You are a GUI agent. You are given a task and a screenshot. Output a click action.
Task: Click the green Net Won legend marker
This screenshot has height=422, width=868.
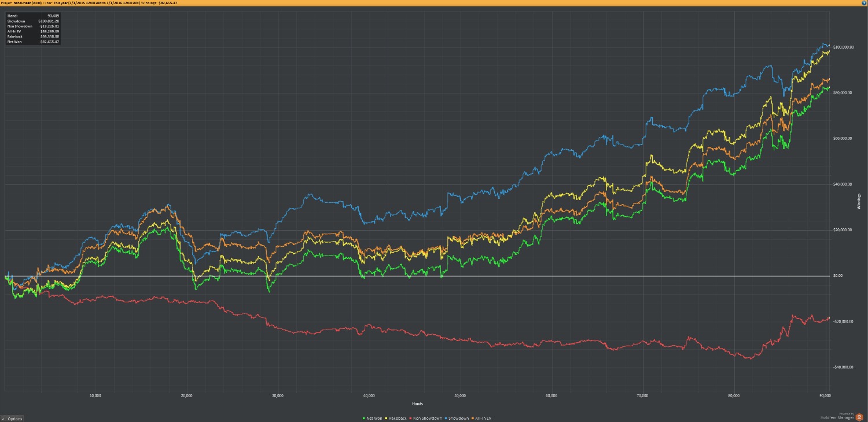(x=363, y=418)
